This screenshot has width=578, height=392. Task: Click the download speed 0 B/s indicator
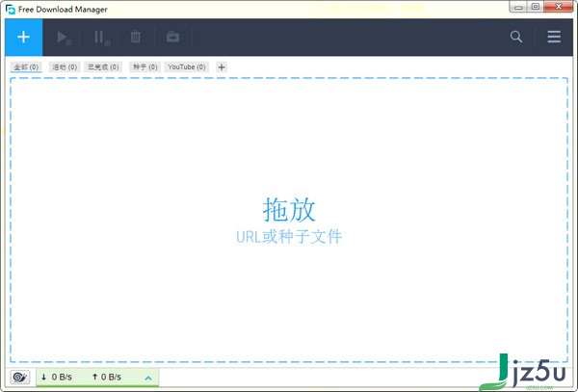57,377
